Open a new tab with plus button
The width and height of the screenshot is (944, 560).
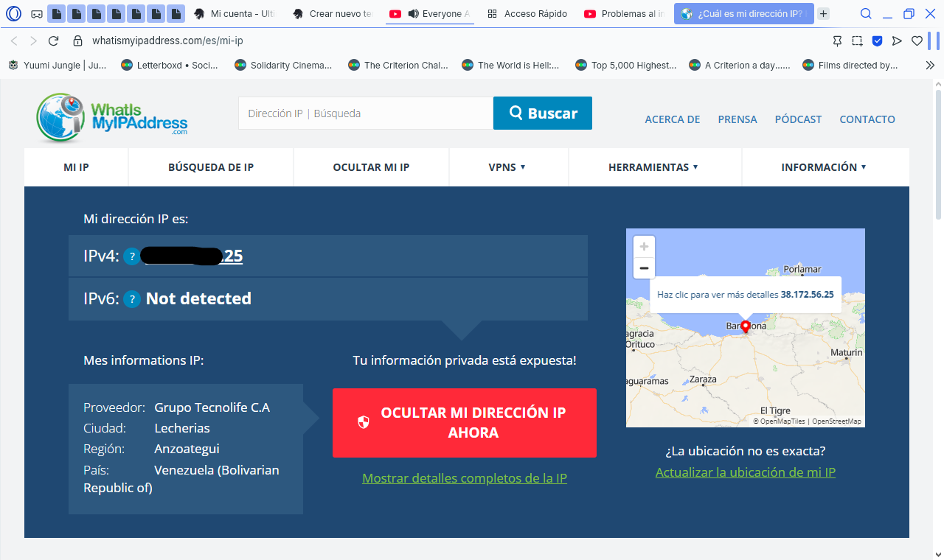pyautogui.click(x=824, y=13)
